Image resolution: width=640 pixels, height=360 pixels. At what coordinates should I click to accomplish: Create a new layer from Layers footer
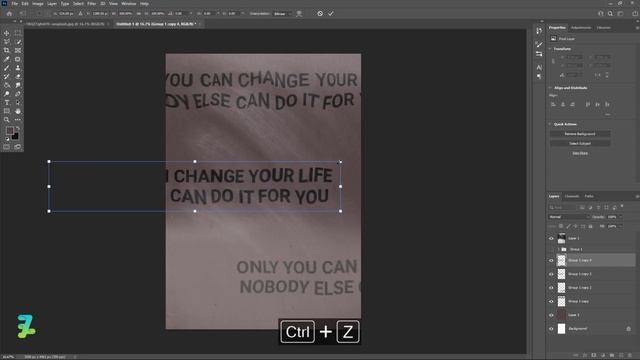pos(621,356)
